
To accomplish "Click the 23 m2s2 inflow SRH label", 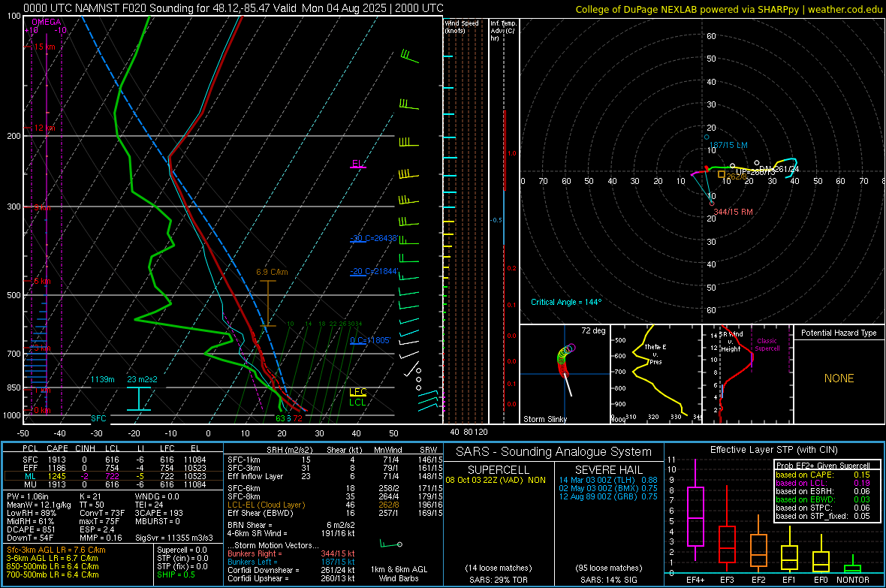I will [143, 379].
